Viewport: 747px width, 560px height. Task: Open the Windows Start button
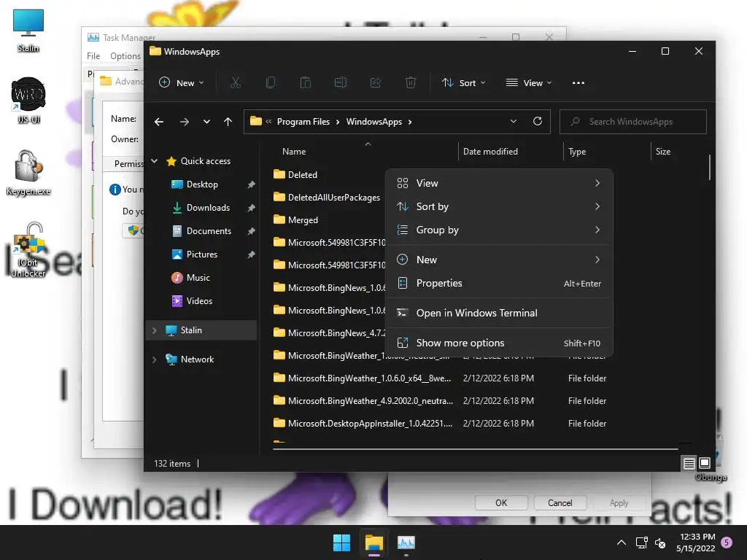pyautogui.click(x=341, y=542)
